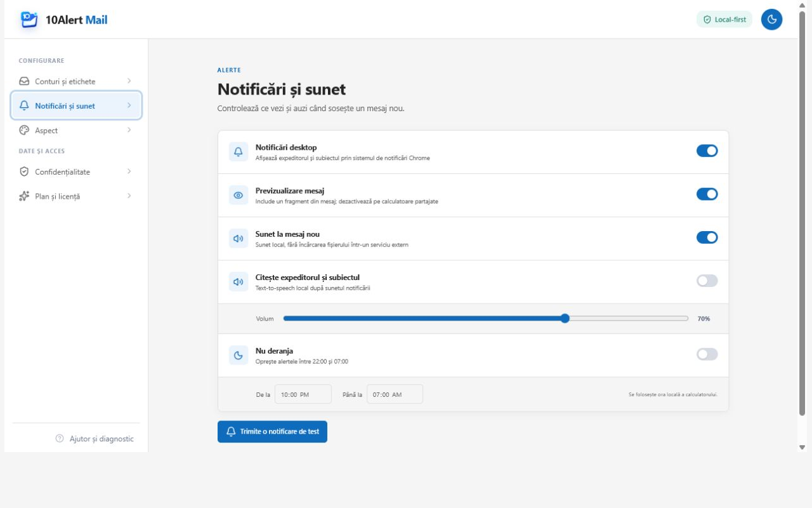Switch off Sunet la mesaj nou

point(707,237)
